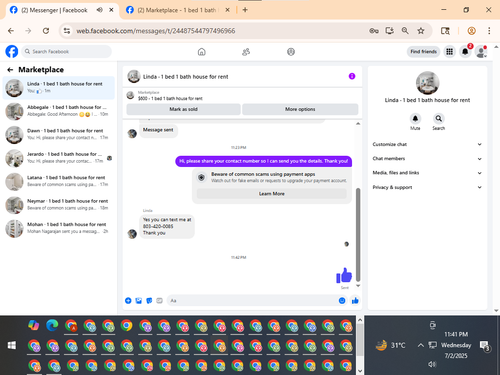Click the Find friends button
This screenshot has width=500, height=375.
(423, 52)
